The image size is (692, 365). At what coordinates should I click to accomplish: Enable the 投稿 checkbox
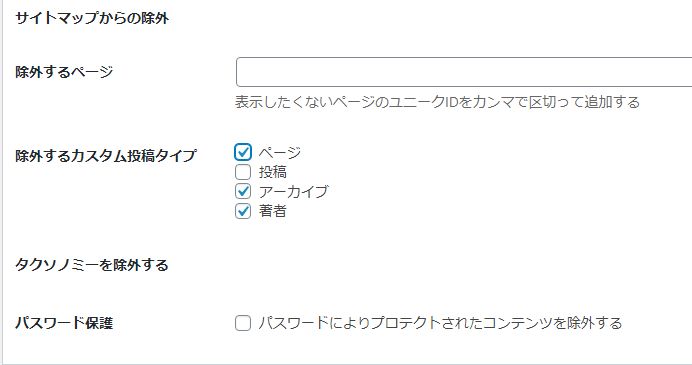pyautogui.click(x=243, y=172)
